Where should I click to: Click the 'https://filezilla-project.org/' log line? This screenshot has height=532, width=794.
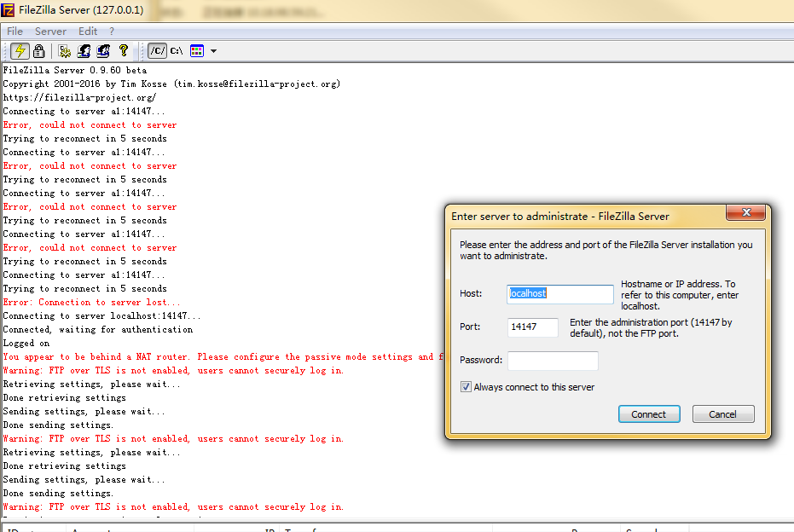coord(79,98)
